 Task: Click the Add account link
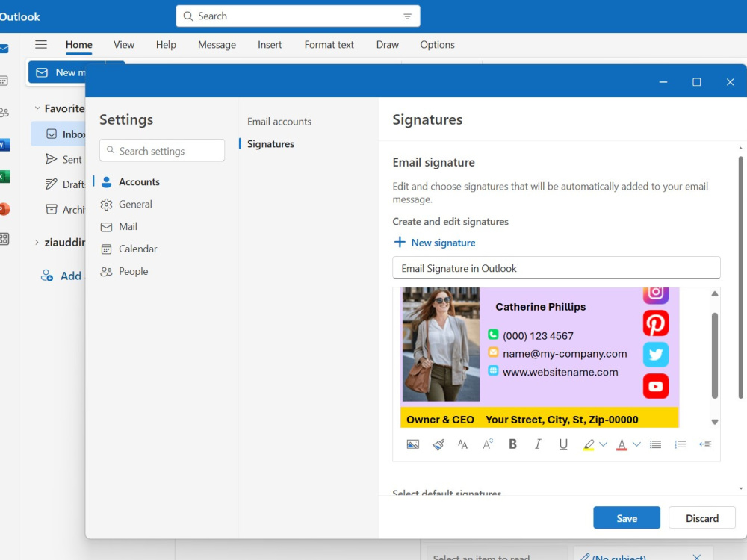(x=62, y=276)
